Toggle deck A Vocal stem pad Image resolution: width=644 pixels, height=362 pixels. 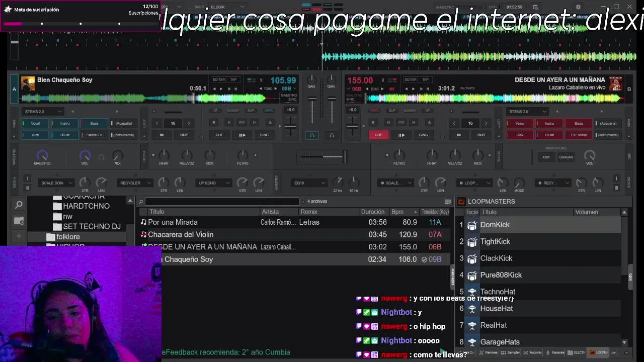pos(35,123)
